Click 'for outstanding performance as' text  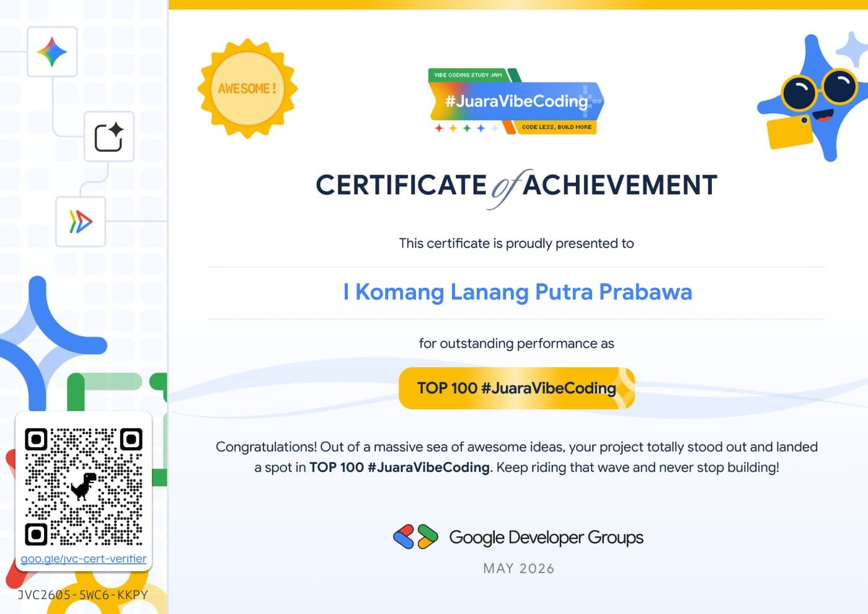click(516, 344)
